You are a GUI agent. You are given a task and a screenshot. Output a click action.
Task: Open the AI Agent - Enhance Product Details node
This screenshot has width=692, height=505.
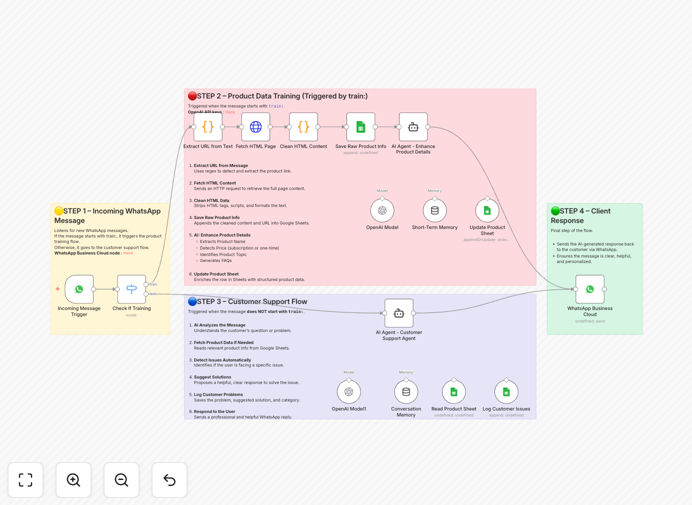click(x=413, y=127)
